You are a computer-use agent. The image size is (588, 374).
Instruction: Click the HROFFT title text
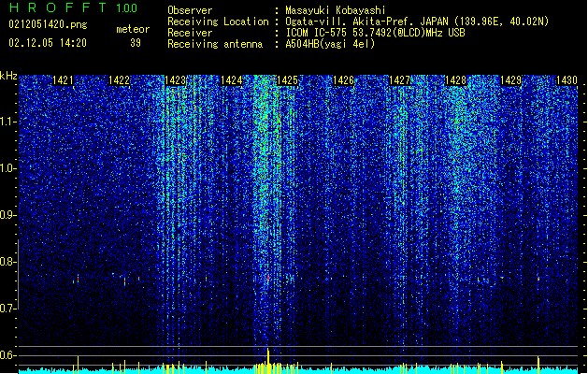[x=58, y=7]
